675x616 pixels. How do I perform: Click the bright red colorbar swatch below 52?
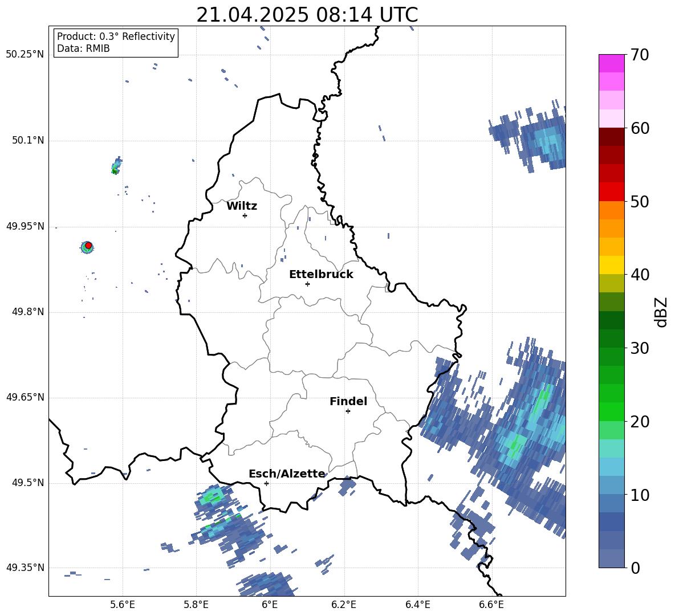click(611, 192)
